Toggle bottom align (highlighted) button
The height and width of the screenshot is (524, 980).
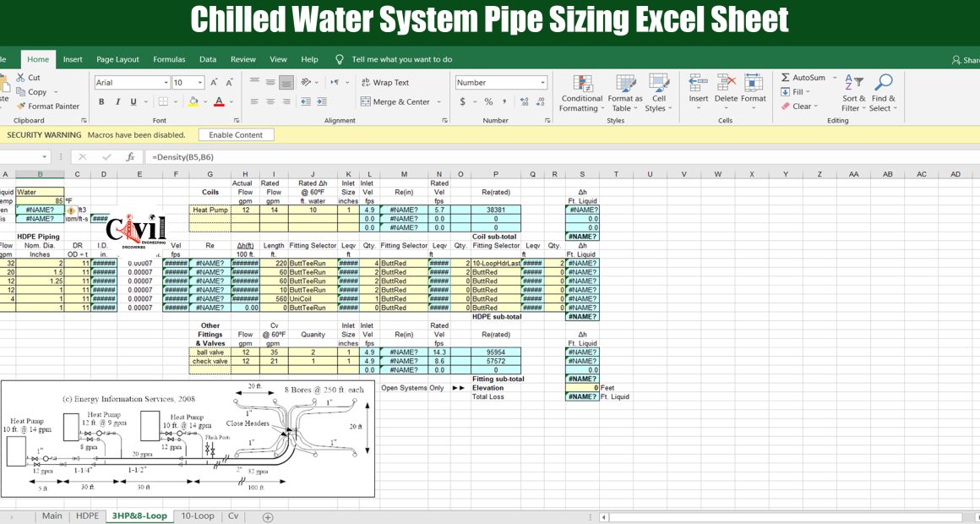click(x=286, y=82)
